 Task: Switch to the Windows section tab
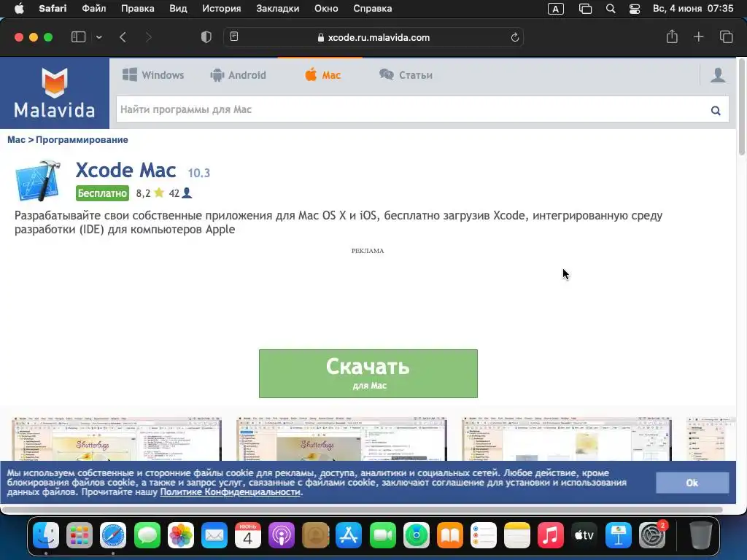point(153,75)
